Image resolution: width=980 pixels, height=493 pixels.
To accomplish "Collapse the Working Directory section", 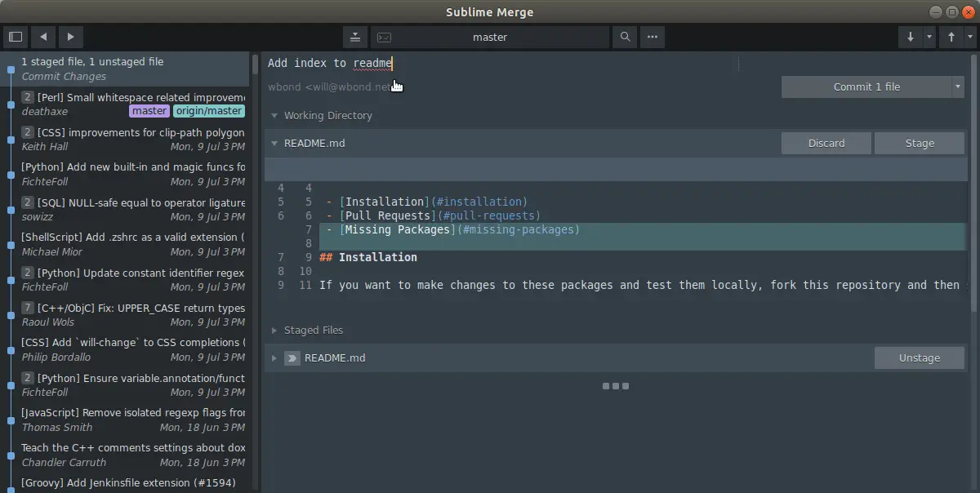I will pyautogui.click(x=274, y=116).
